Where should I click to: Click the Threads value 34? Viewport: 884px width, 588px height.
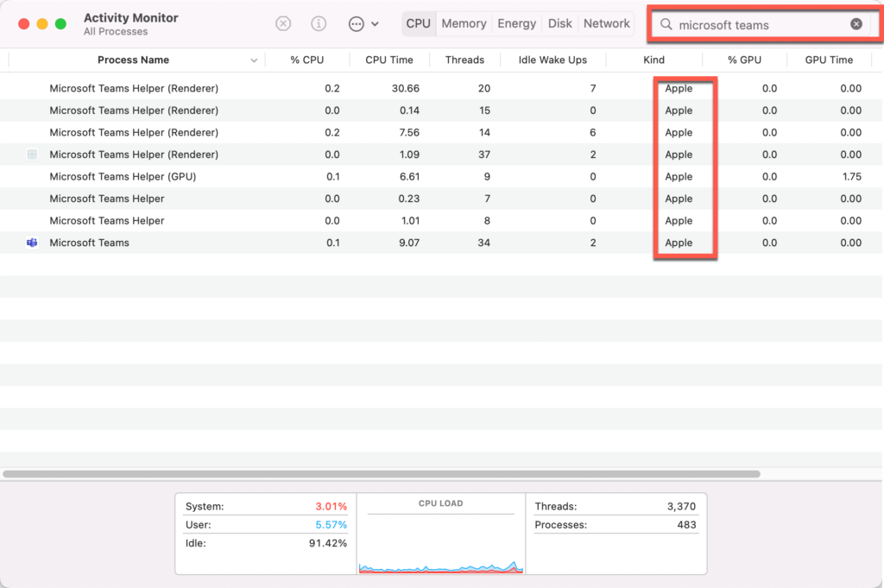(x=483, y=243)
